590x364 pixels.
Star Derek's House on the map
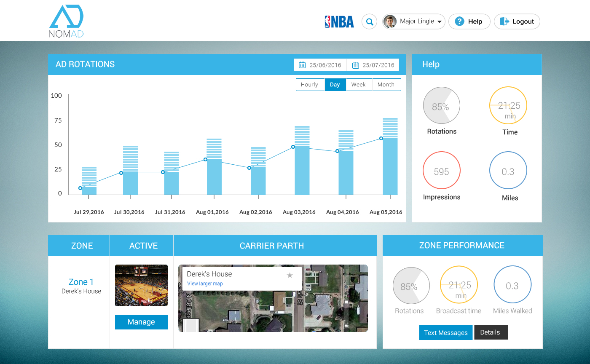[x=290, y=275]
